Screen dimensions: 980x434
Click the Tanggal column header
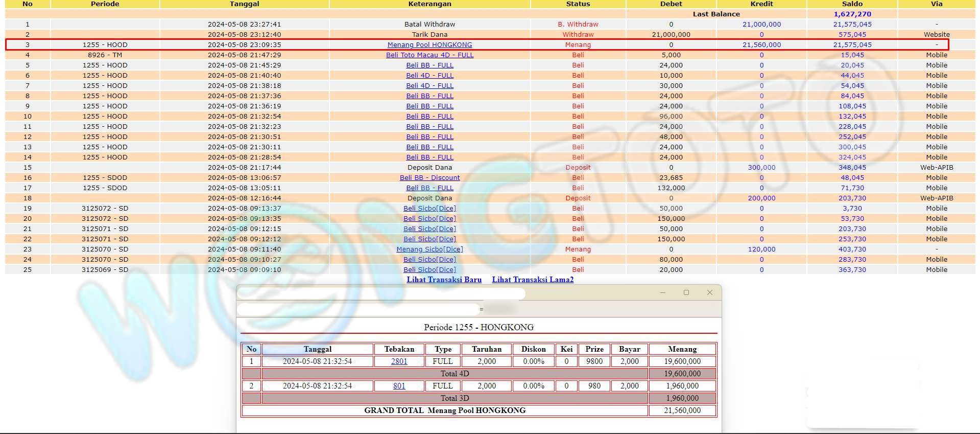(x=244, y=4)
